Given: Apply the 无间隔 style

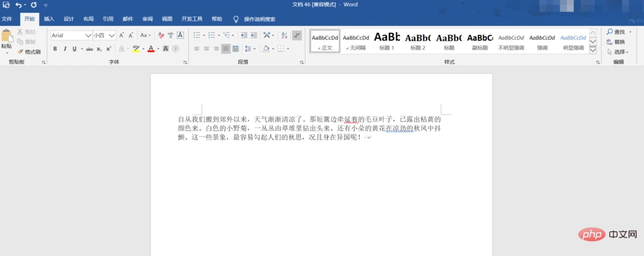Looking at the screenshot, I should coord(356,41).
